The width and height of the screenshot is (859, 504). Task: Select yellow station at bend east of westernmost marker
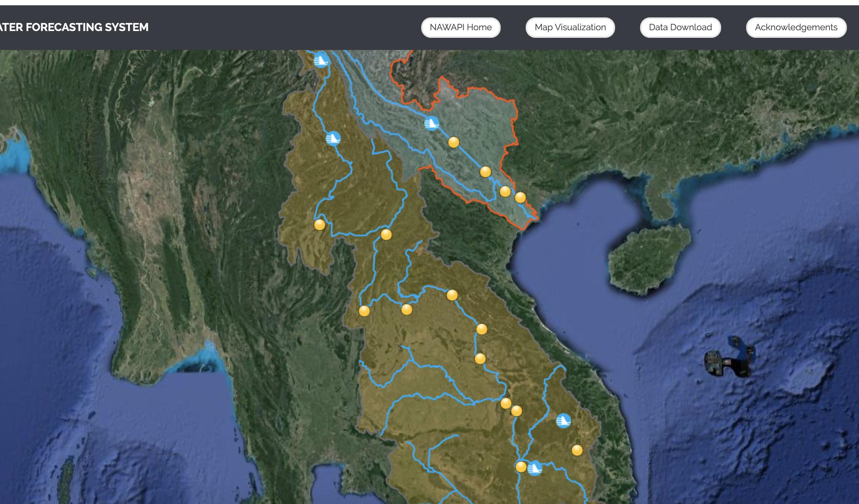(386, 235)
